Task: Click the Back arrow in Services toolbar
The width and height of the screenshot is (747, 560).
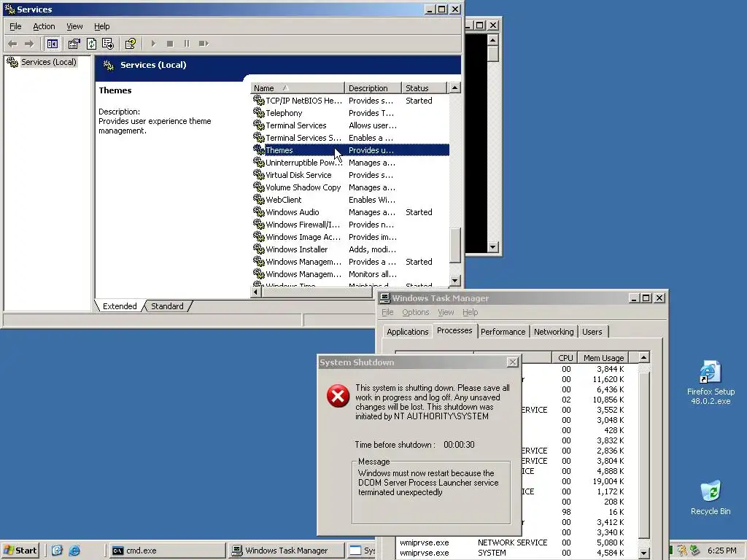Action: (x=13, y=44)
